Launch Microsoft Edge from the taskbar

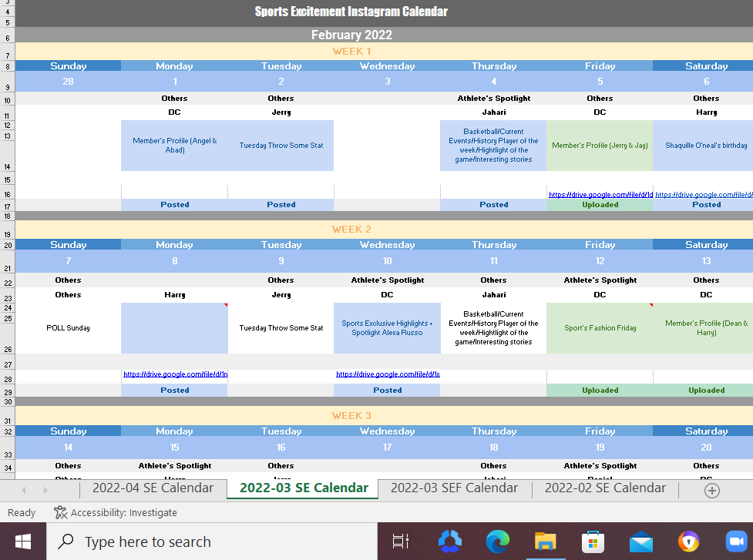pos(498,542)
